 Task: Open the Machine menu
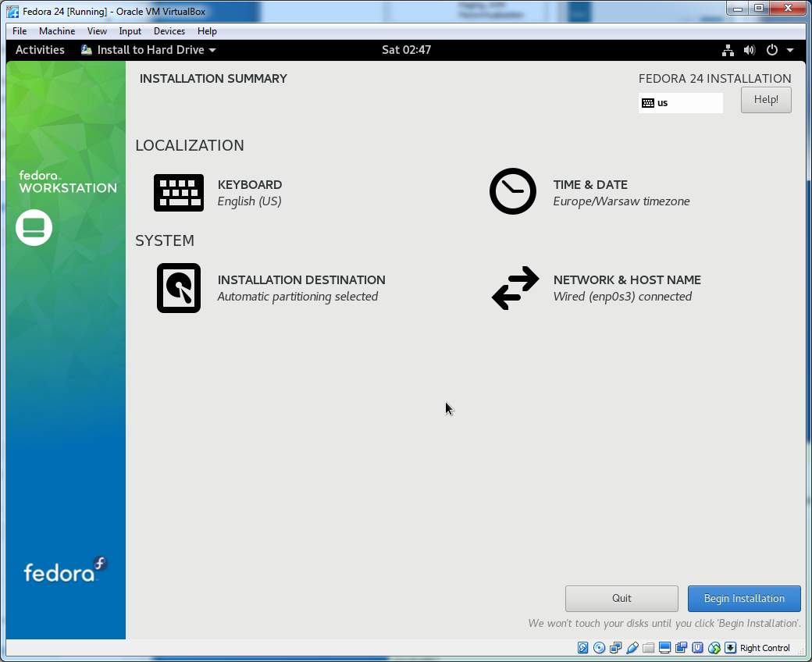[x=57, y=31]
